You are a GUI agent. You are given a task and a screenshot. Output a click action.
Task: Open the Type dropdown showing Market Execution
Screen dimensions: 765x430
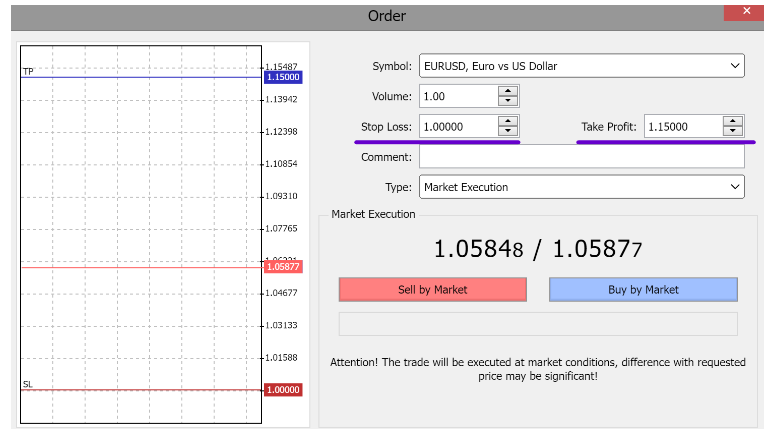point(582,187)
